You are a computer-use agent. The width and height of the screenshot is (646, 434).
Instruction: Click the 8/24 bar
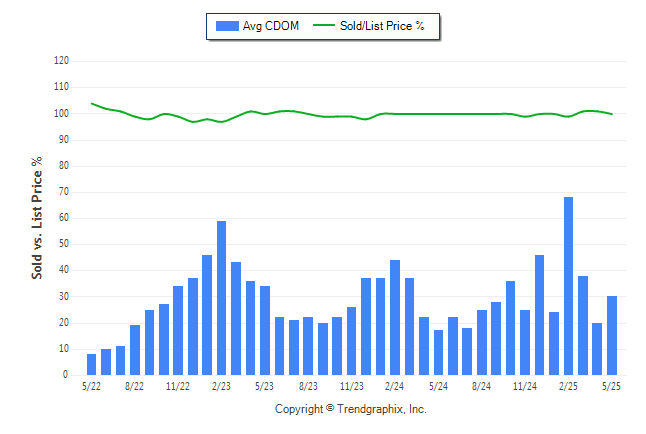482,343
